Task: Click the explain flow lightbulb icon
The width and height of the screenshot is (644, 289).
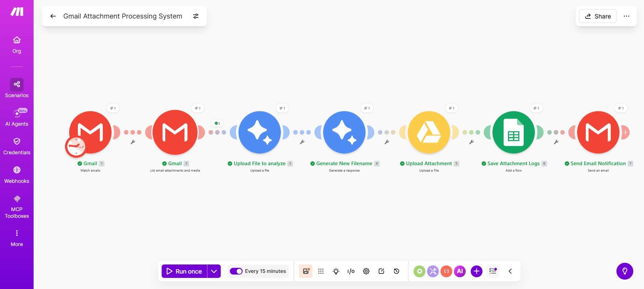Action: pos(336,271)
